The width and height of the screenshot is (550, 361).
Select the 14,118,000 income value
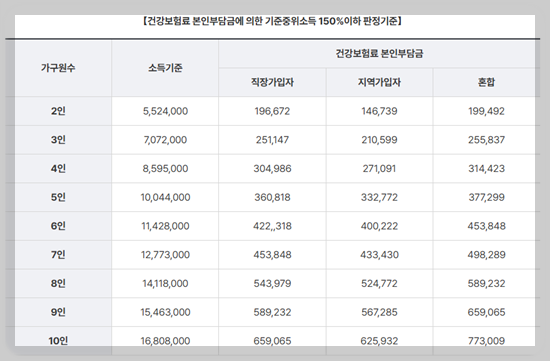[165, 284]
